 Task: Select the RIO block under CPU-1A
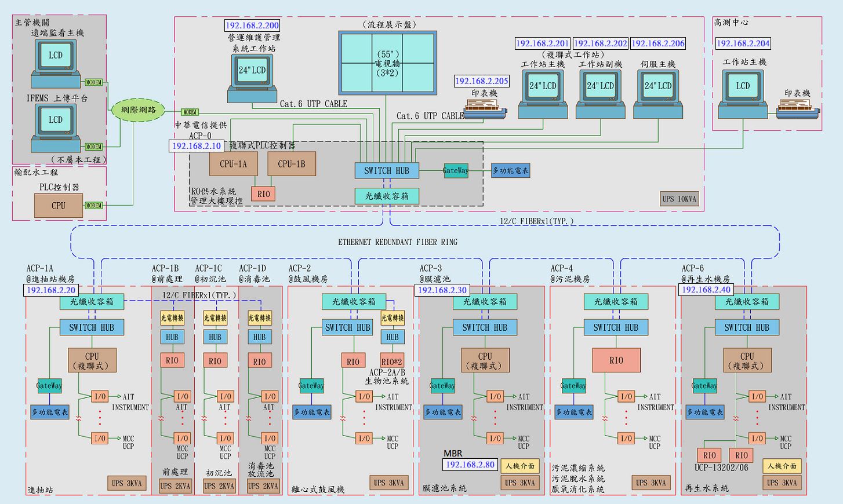(263, 194)
